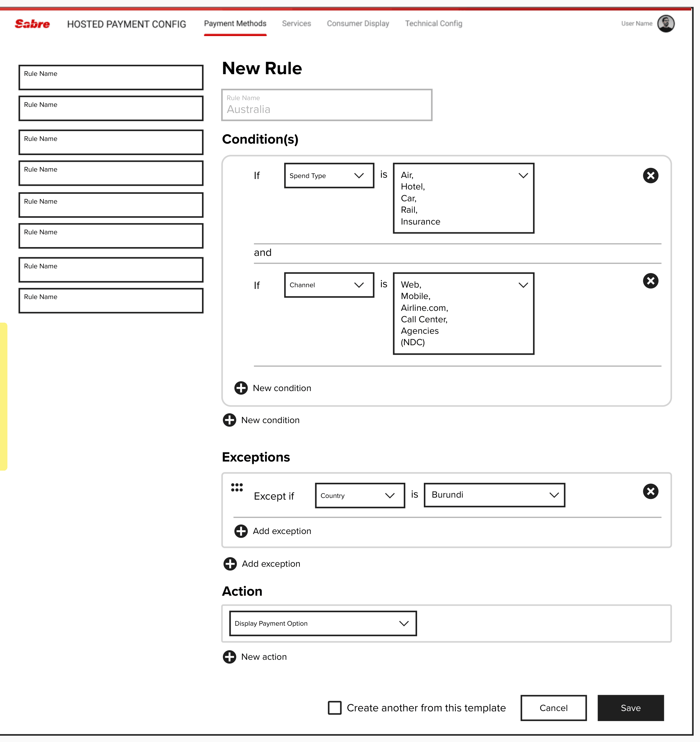Open the Technical Config tab
This screenshot has height=742, width=700.
click(x=433, y=24)
